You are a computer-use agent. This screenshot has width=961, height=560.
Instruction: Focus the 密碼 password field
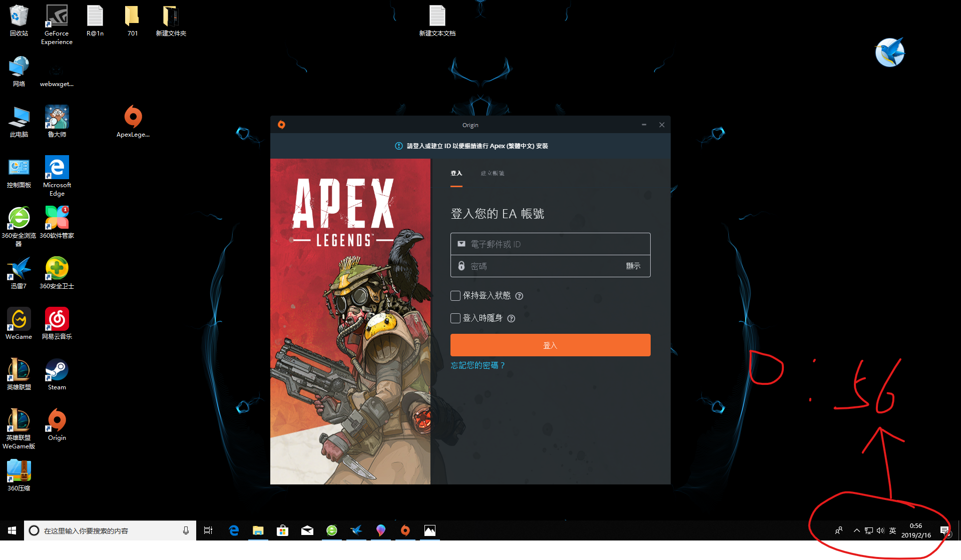coord(550,266)
